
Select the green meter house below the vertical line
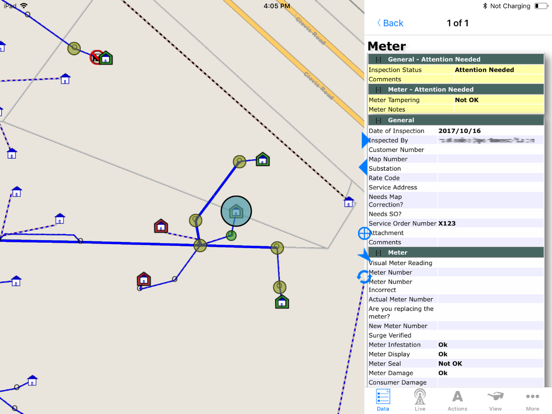click(282, 302)
